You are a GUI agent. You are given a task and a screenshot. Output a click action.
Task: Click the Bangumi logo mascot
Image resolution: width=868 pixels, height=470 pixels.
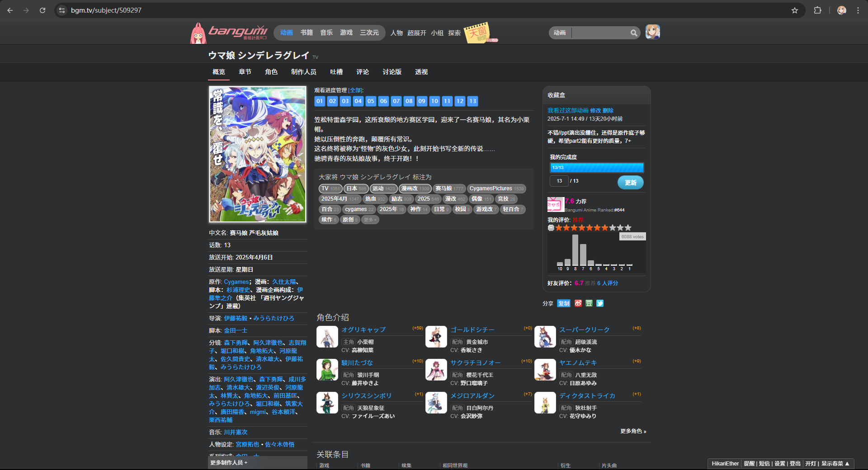coord(198,33)
